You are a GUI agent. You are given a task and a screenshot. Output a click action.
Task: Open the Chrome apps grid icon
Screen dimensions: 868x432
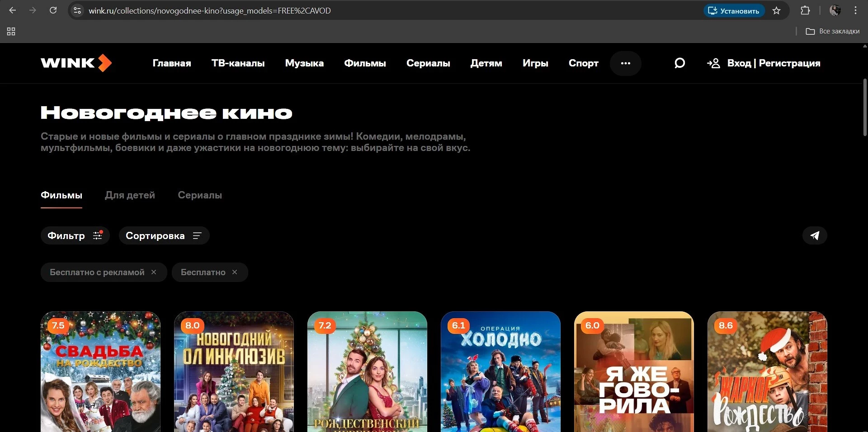(x=11, y=31)
